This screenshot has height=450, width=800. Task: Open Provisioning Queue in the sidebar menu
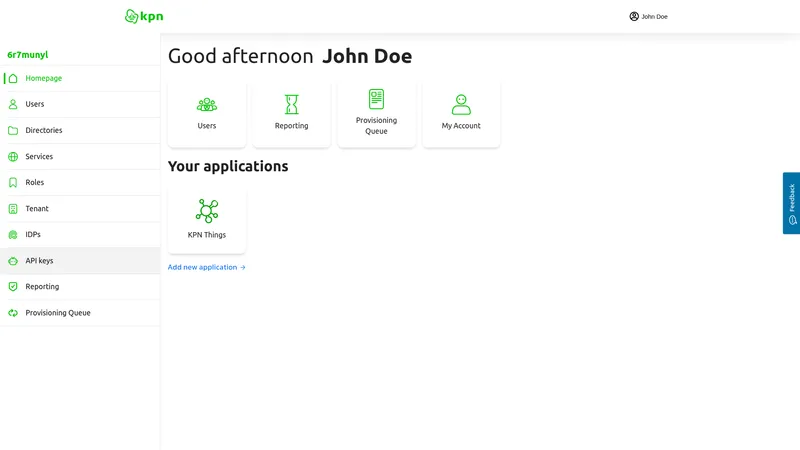(80, 313)
